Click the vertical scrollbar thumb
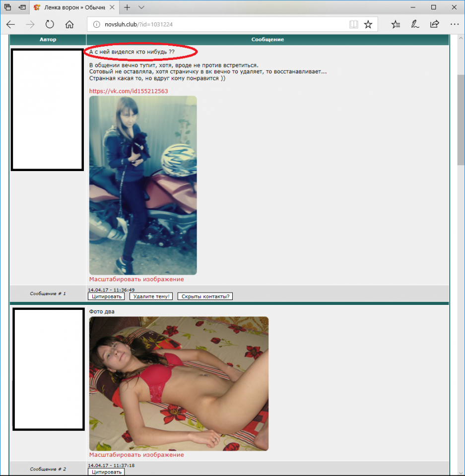This screenshot has width=465, height=476. coord(461,119)
